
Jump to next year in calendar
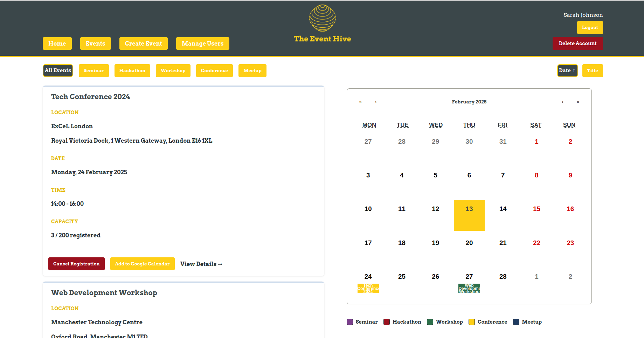(x=578, y=102)
